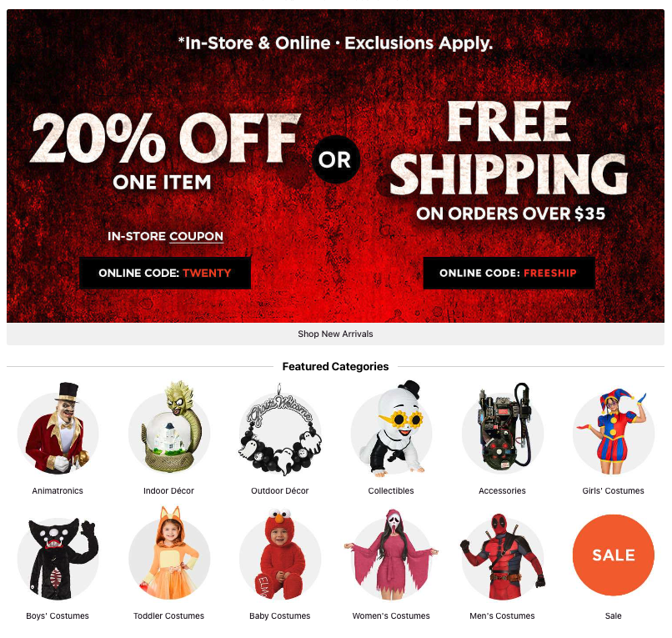Click the Online Code FREESHIP button
This screenshot has width=672, height=638.
click(x=509, y=273)
